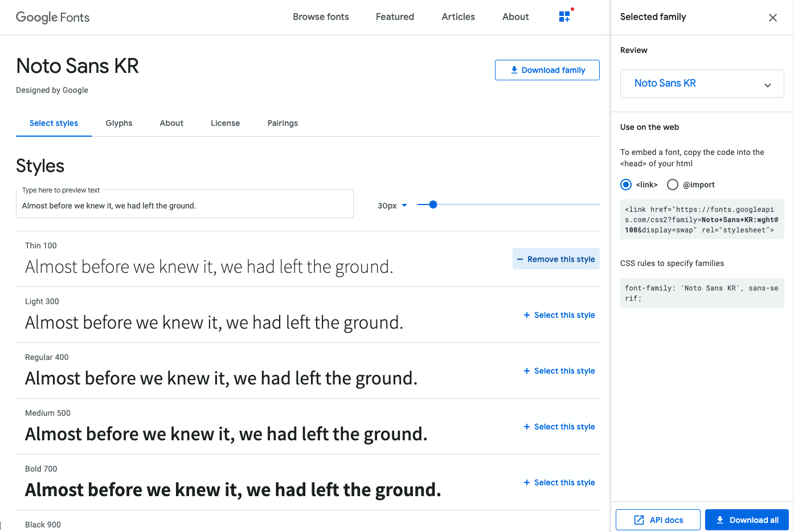The width and height of the screenshot is (794, 532).
Task: Click the Thin 100 preview sentence
Action: click(x=209, y=267)
